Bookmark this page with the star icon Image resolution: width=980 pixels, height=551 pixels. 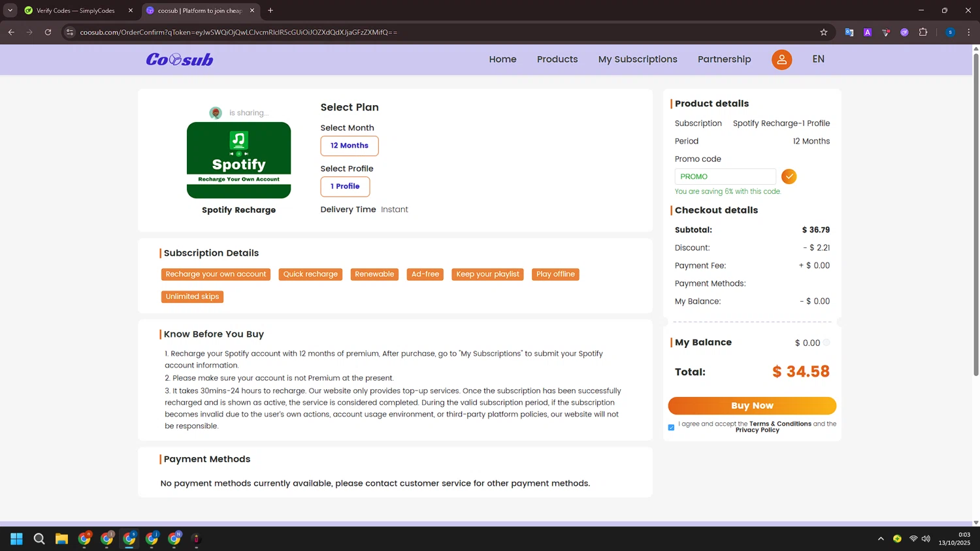[x=823, y=32]
